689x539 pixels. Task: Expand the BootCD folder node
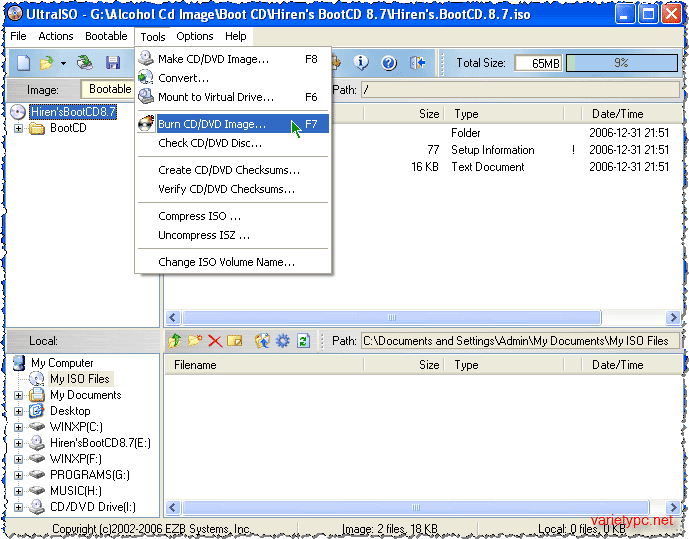tap(18, 128)
